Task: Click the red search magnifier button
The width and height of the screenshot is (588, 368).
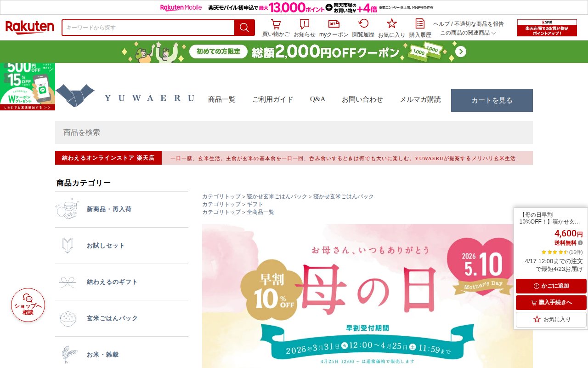Action: 244,28
